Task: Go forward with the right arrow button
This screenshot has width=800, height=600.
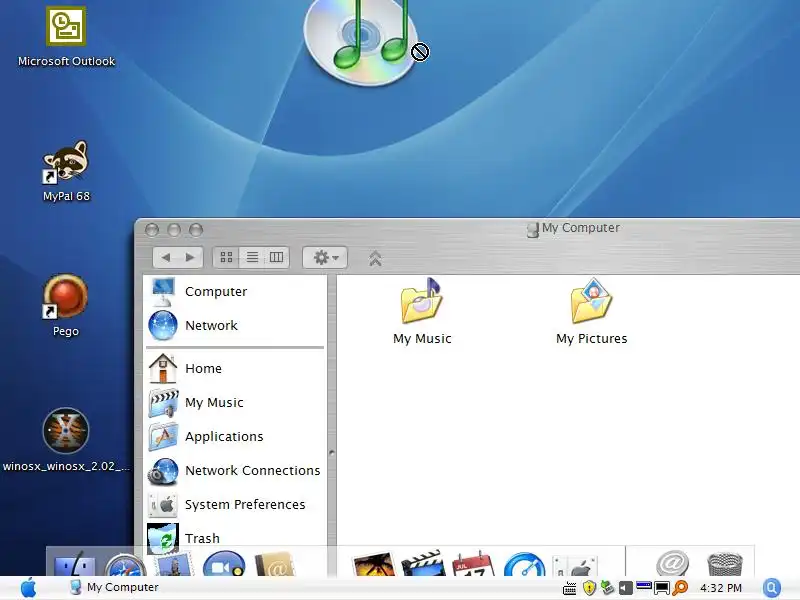Action: (x=190, y=258)
